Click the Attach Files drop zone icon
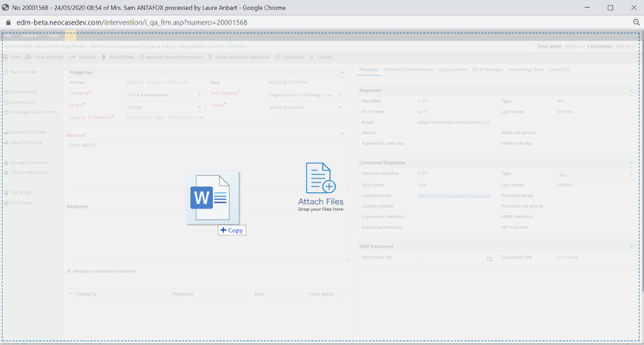This screenshot has width=644, height=345. (320, 179)
